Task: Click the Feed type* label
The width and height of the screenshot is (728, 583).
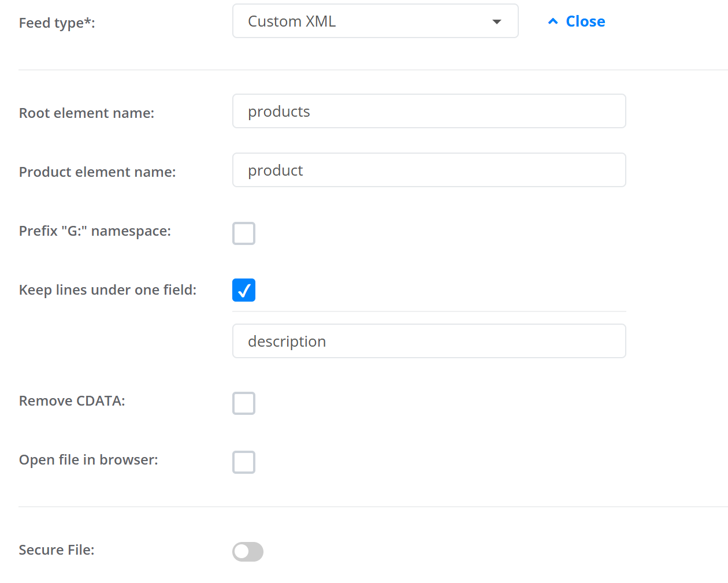Action: coord(57,23)
